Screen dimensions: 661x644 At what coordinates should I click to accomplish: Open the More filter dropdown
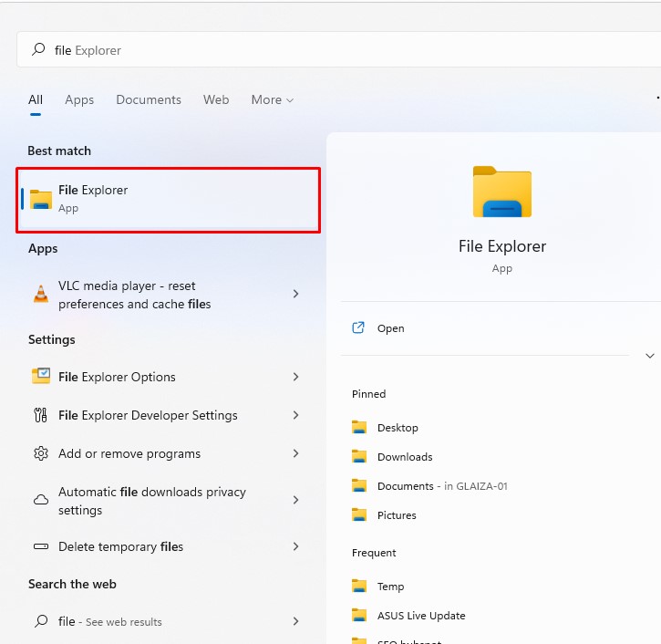tap(272, 99)
